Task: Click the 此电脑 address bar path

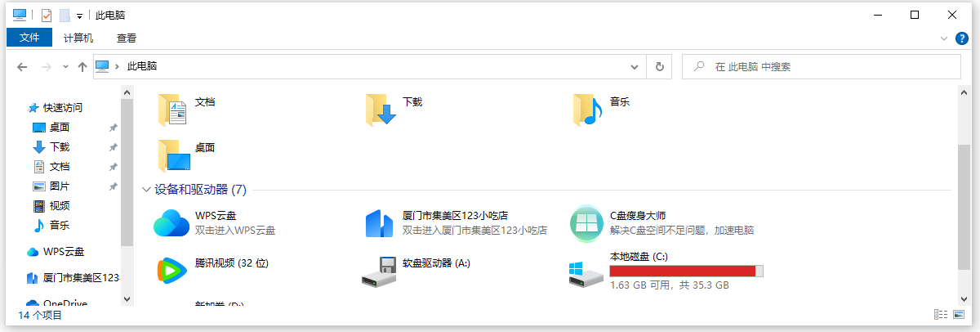Action: click(x=142, y=66)
